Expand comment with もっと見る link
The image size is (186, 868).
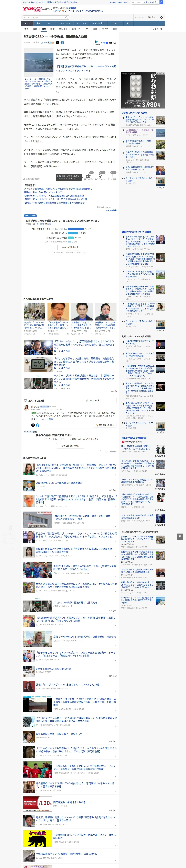[48, 419]
